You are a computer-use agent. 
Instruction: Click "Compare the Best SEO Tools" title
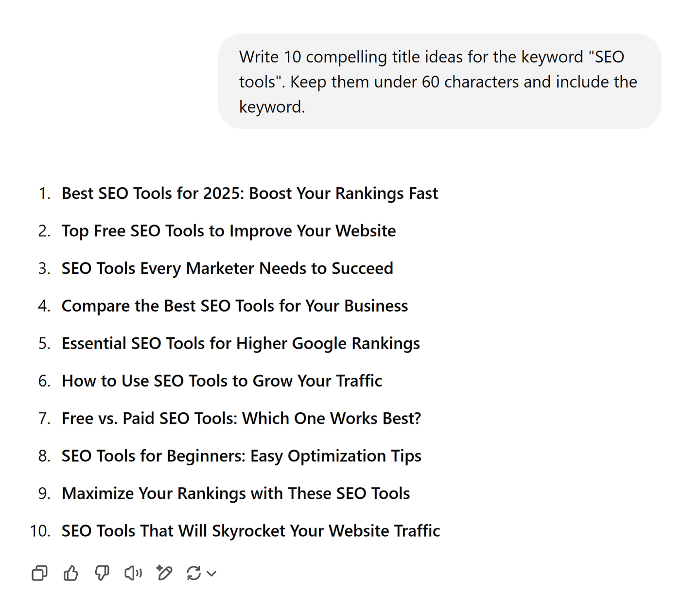click(x=234, y=306)
